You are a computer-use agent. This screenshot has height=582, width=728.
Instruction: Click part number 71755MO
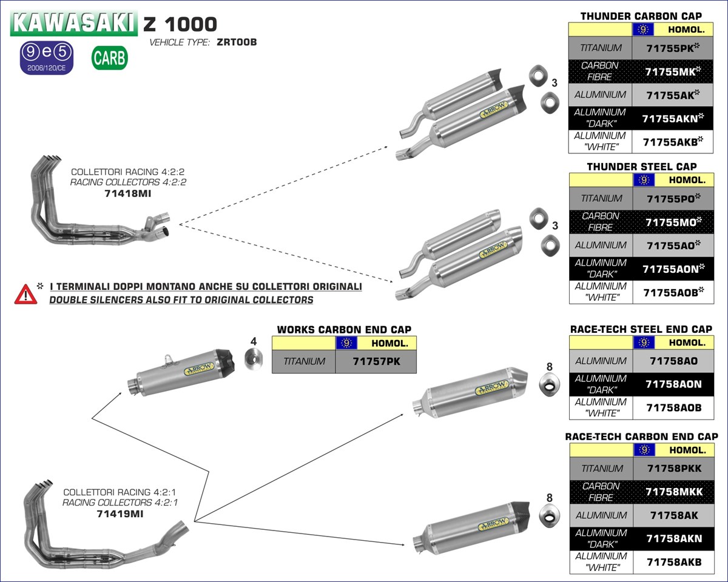[x=670, y=221]
